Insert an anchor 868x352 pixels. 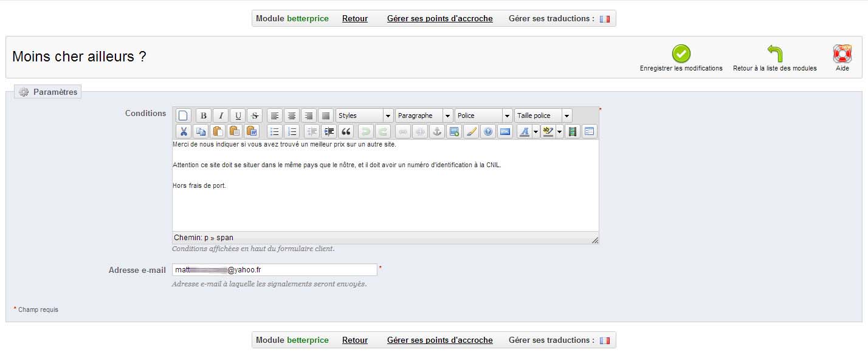[x=437, y=131]
